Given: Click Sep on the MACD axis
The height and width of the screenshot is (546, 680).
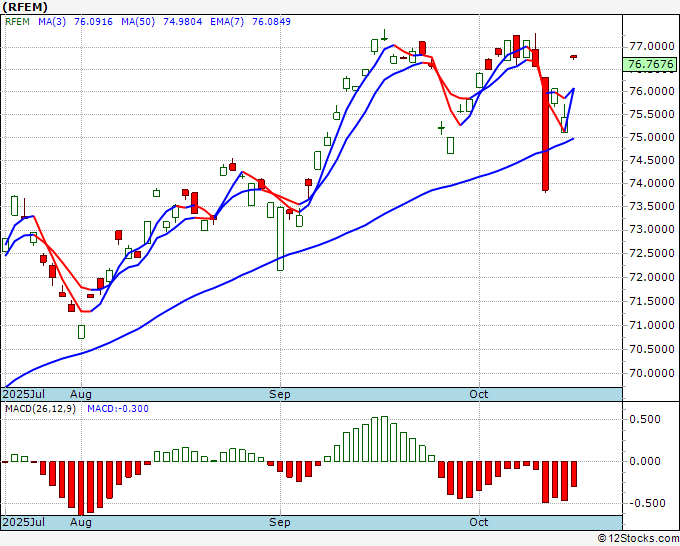Looking at the screenshot, I should 280,522.
